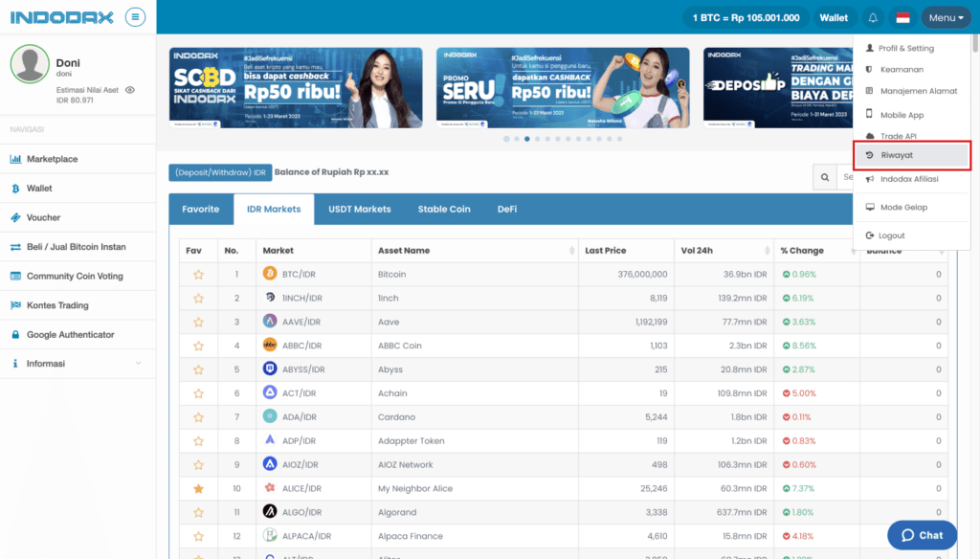Screen dimensions: 980x559
Task: Click the INDODAX logo
Action: (62, 17)
